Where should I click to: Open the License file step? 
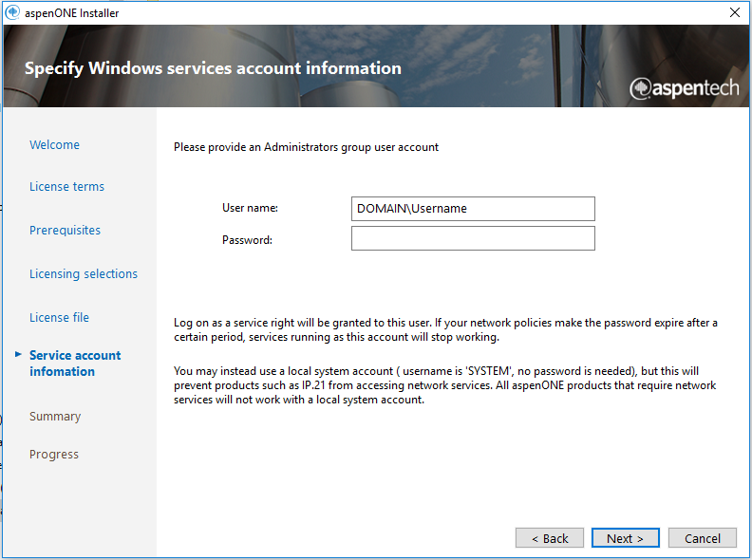point(59,317)
